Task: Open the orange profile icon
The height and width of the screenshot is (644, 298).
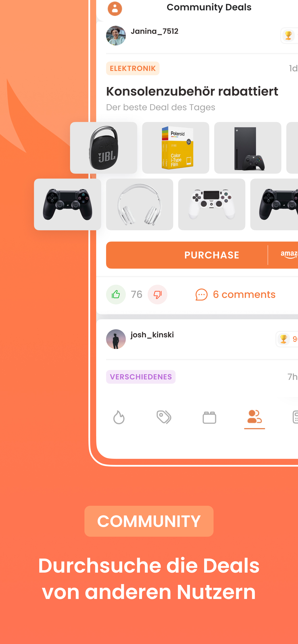Action: (x=115, y=9)
